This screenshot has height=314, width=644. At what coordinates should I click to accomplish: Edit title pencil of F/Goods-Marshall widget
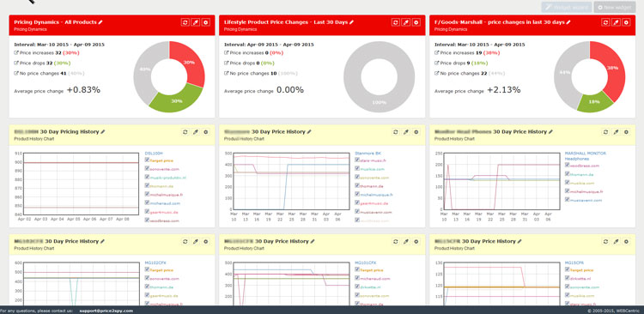tap(568, 22)
